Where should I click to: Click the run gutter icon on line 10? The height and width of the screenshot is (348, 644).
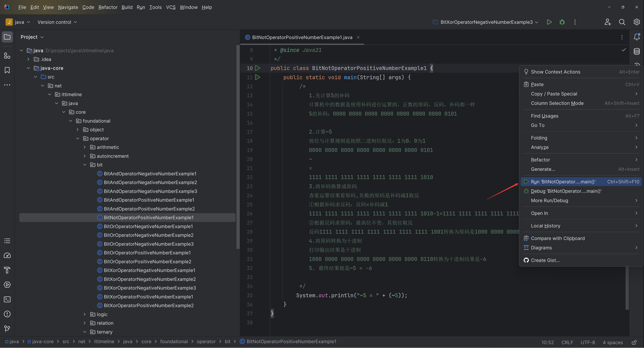point(257,68)
